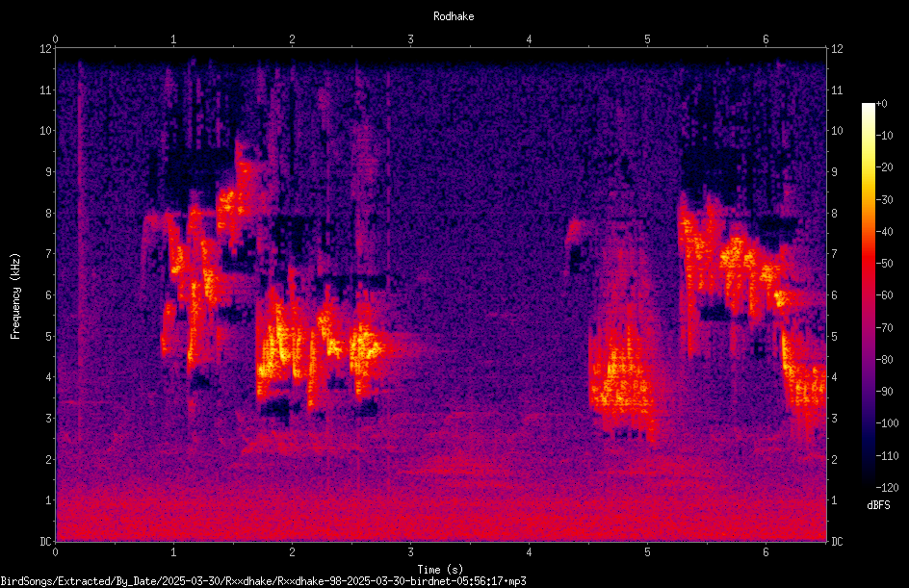Click "DC" on the left frequency axis

(45, 542)
